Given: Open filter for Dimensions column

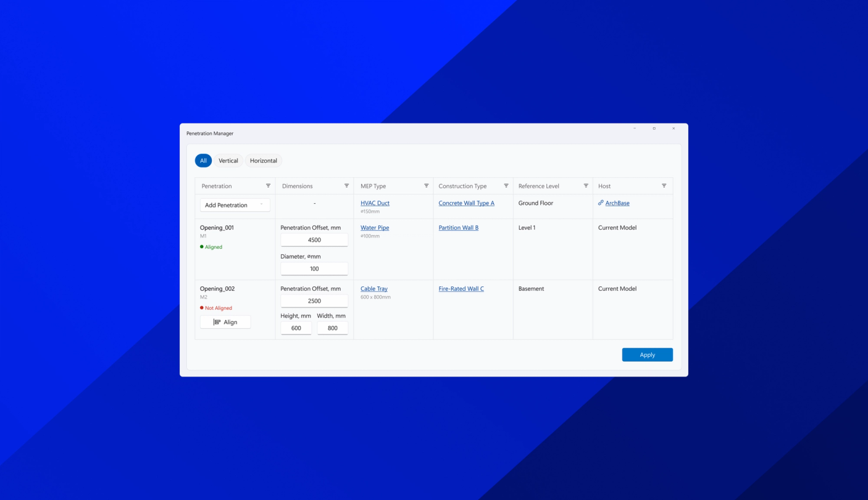Looking at the screenshot, I should [346, 186].
